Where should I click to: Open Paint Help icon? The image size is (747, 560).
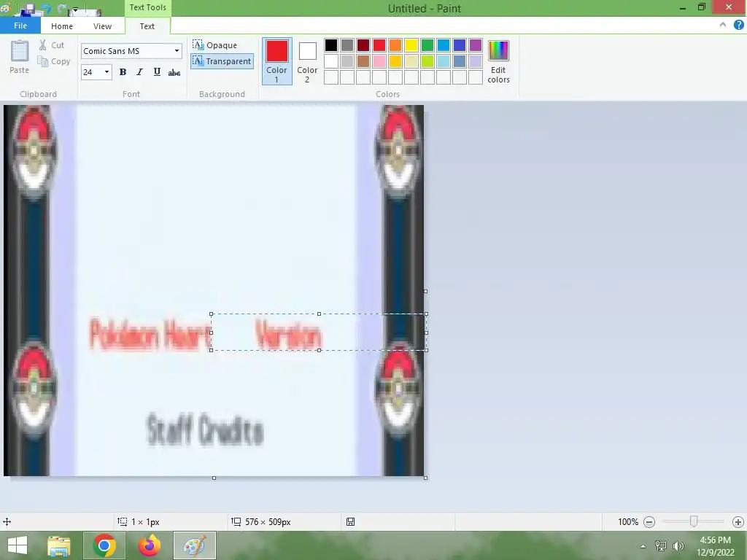[738, 26]
